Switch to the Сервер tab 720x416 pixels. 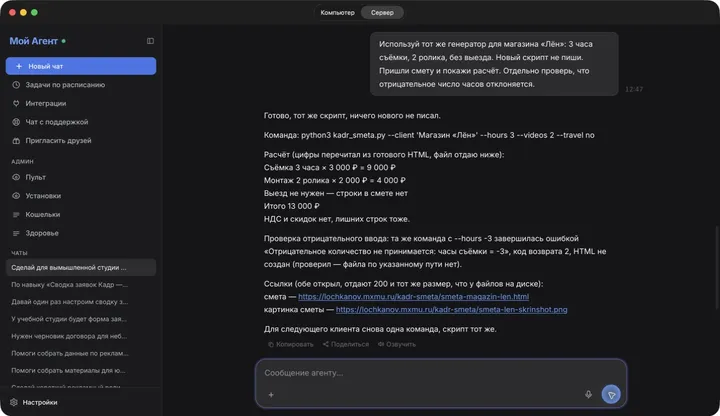[x=382, y=12]
